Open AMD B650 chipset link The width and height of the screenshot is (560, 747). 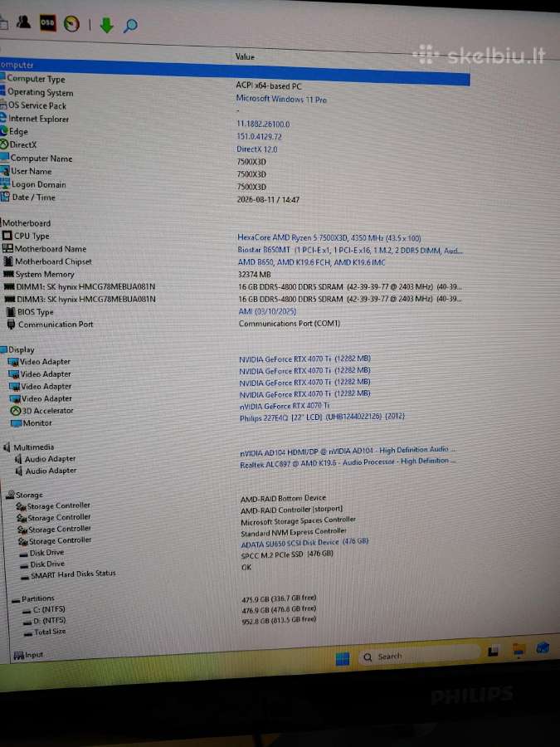[311, 262]
